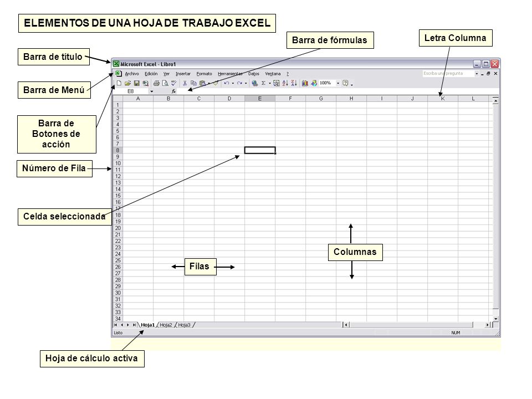Image resolution: width=532 pixels, height=399 pixels.
Task: Open the Redo history dropdown arrow
Action: point(245,83)
